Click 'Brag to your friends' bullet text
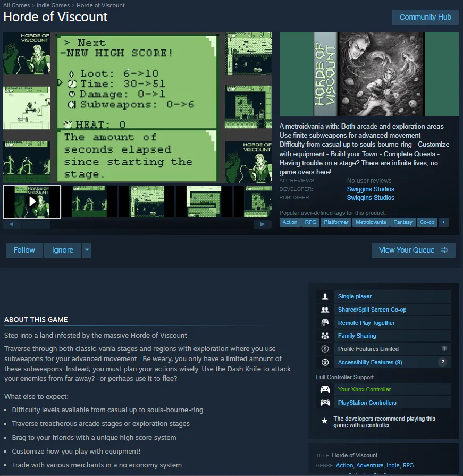This screenshot has width=463, height=476. click(94, 438)
